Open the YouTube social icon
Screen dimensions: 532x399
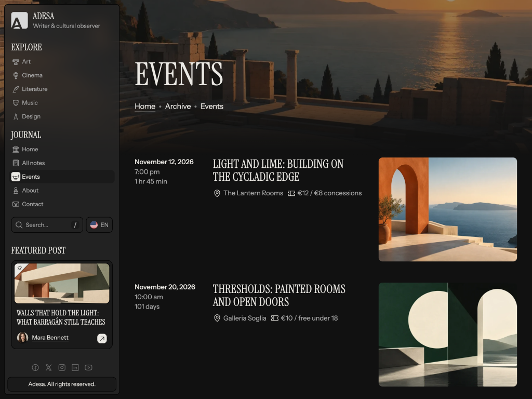tap(88, 367)
